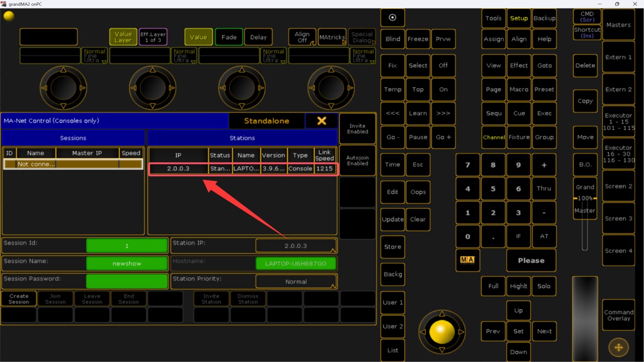644x362 pixels.
Task: Click the move-arrows icon bottom right
Action: pos(618,347)
